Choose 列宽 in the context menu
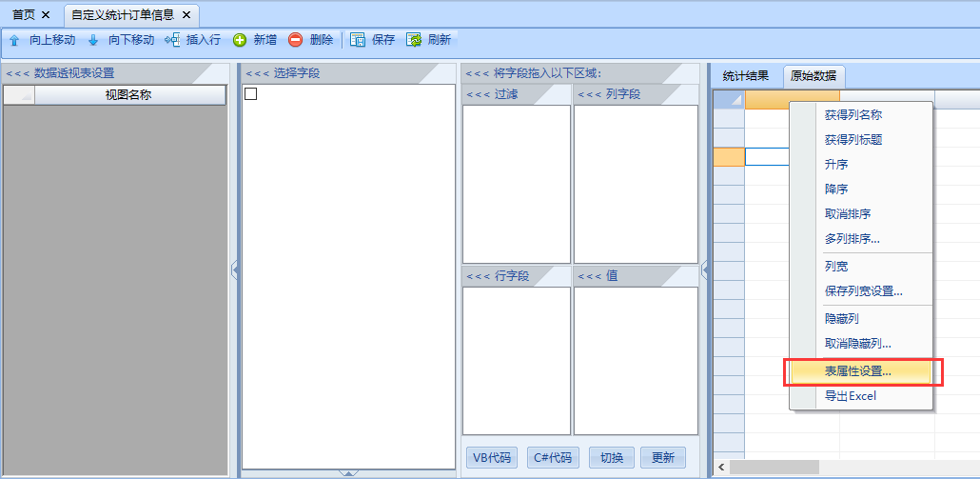The width and height of the screenshot is (980, 479). point(863,267)
